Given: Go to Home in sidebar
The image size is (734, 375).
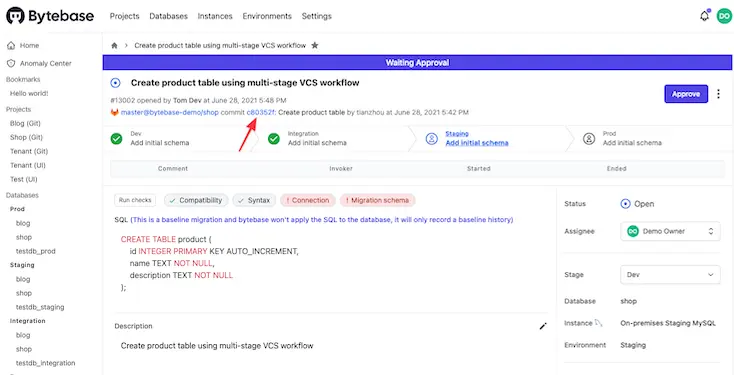Looking at the screenshot, I should coord(29,45).
